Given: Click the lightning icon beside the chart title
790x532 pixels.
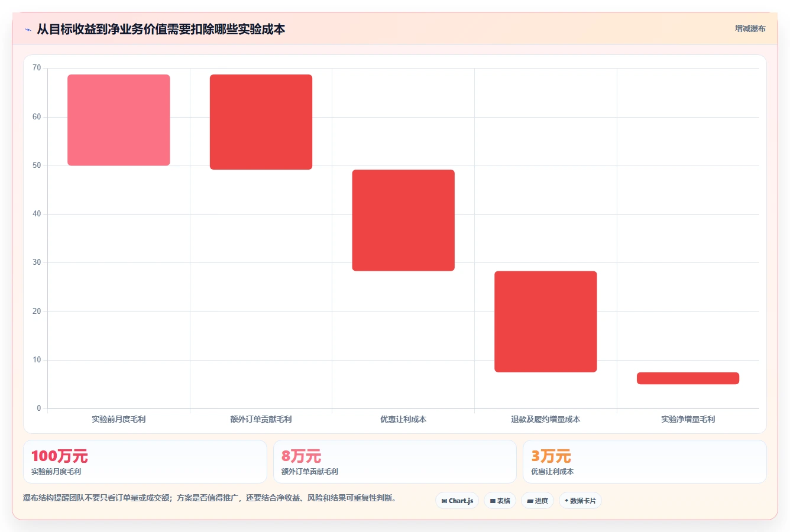Looking at the screenshot, I should (28, 30).
